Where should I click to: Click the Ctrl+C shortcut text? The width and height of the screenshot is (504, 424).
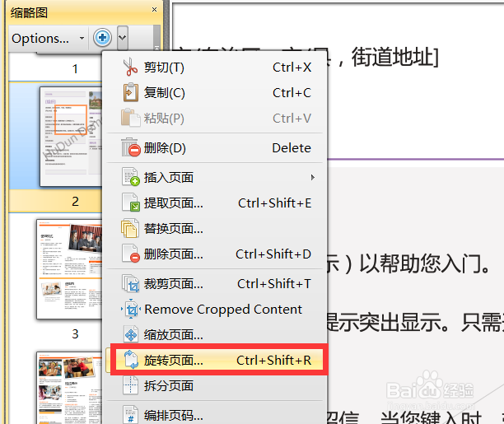coord(292,92)
